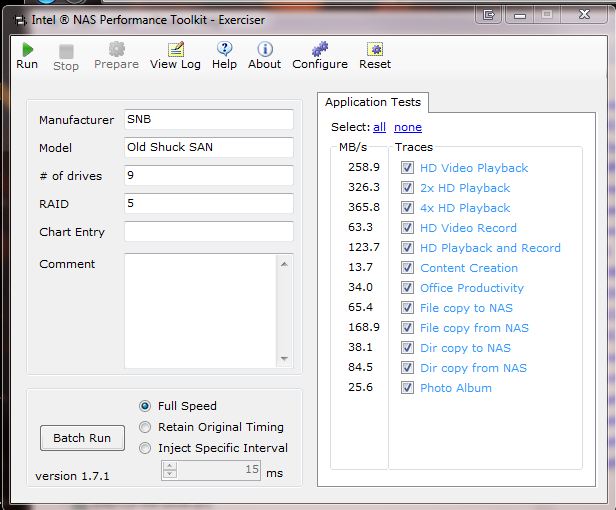Viewport: 616px width, 510px height.
Task: Click the empty Chart Entry field
Action: coord(209,231)
